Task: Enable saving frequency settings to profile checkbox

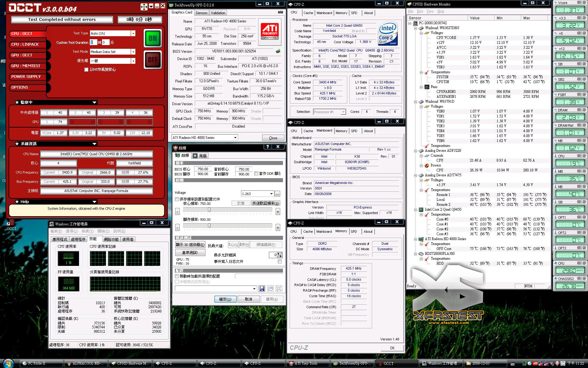Action: [x=177, y=199]
